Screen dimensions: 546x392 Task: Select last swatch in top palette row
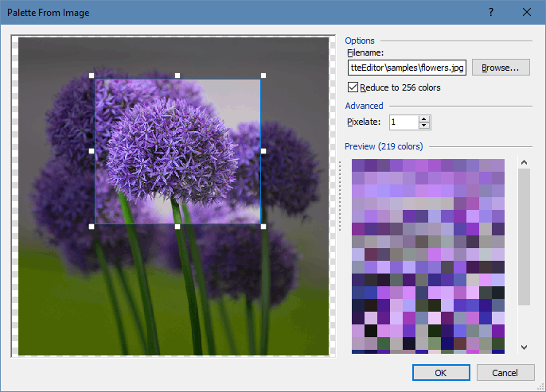pyautogui.click(x=498, y=165)
